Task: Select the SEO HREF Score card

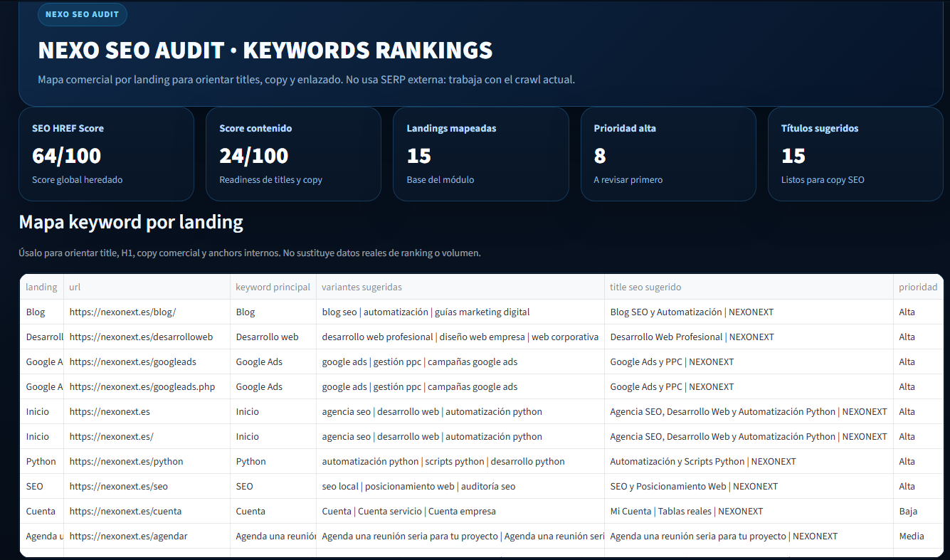Action: point(106,154)
